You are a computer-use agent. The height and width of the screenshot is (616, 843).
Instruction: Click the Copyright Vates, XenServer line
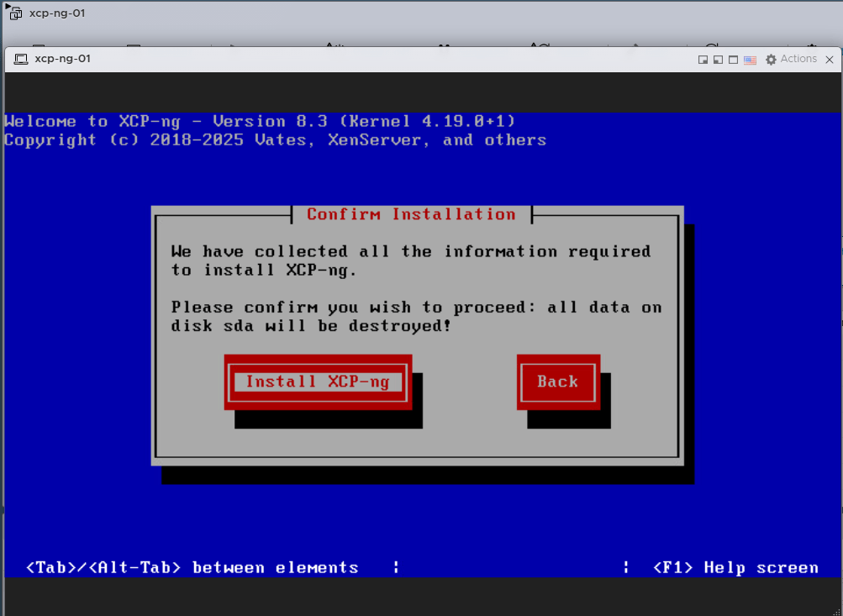point(275,140)
